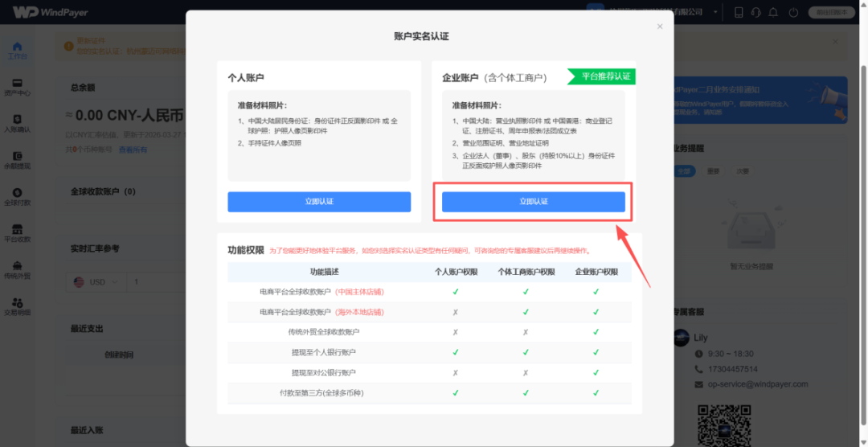Click the 海外本地店铺 row label

359,312
